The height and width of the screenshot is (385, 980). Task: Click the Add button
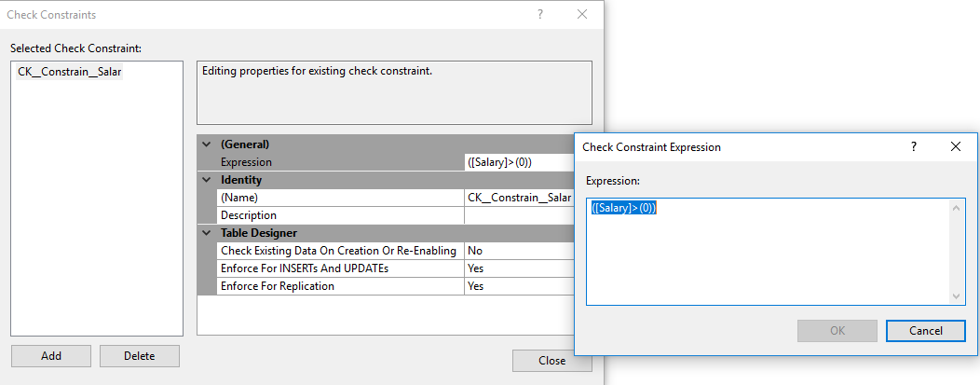tap(51, 356)
